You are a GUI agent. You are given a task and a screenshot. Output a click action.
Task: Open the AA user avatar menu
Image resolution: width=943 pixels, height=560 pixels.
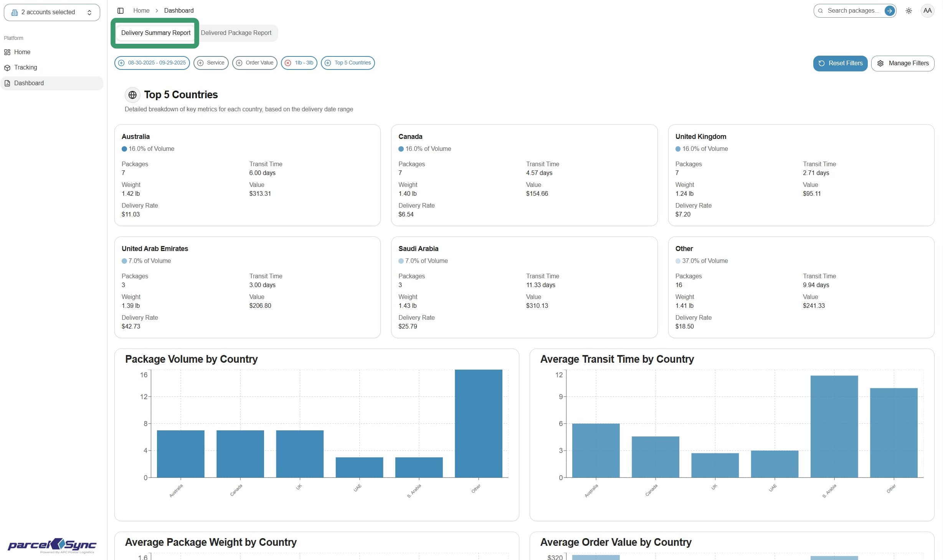coord(927,11)
